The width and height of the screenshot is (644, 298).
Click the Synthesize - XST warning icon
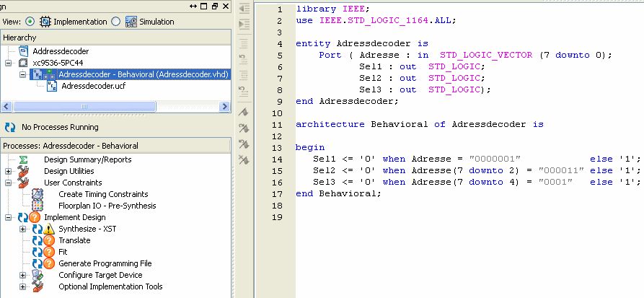(x=49, y=229)
